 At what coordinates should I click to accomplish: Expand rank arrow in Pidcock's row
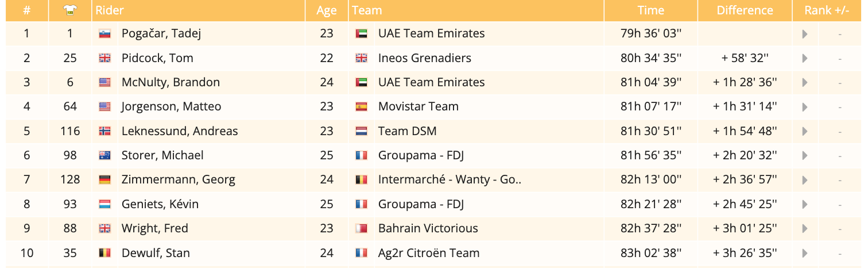point(805,58)
